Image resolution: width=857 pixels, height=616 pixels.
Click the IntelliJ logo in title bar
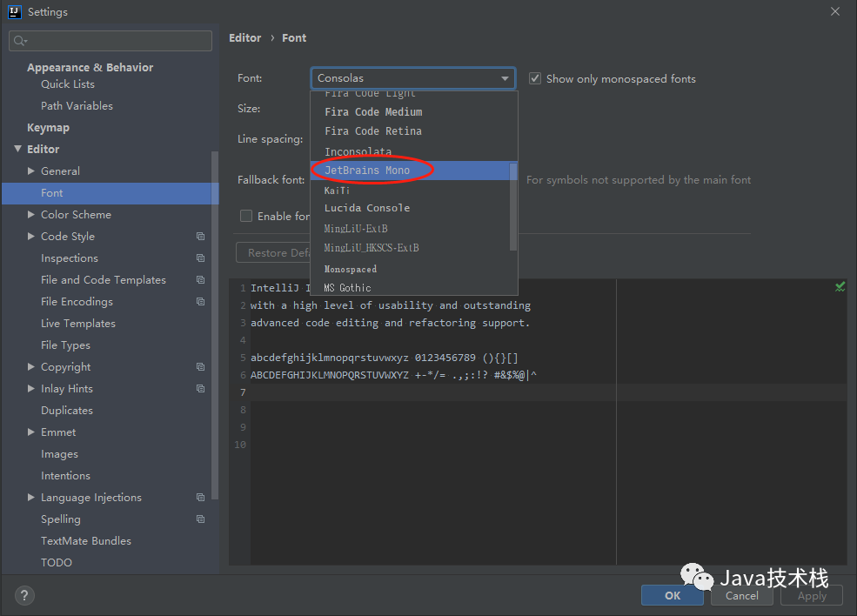click(x=15, y=11)
